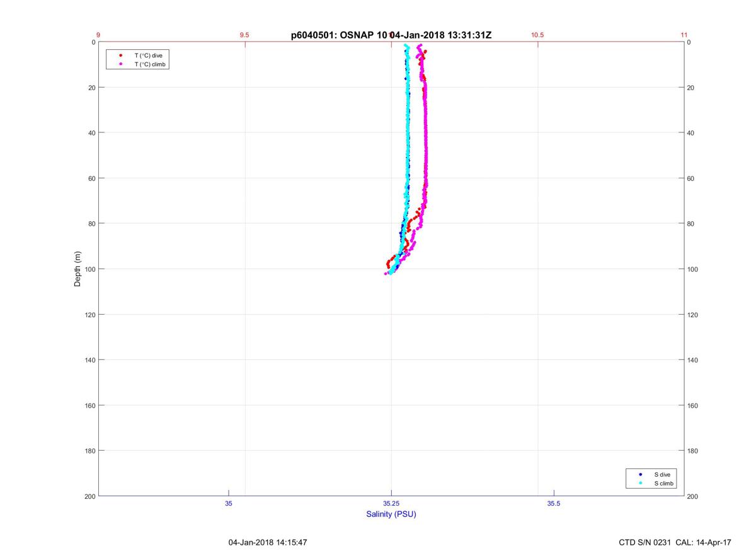Click the red '9' temperature tick label

coord(98,35)
